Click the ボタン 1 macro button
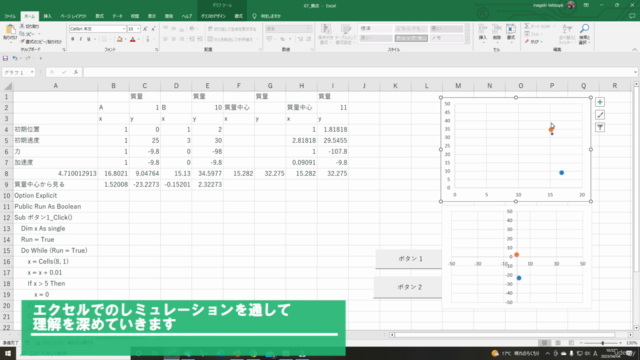The height and width of the screenshot is (360, 640). (409, 259)
